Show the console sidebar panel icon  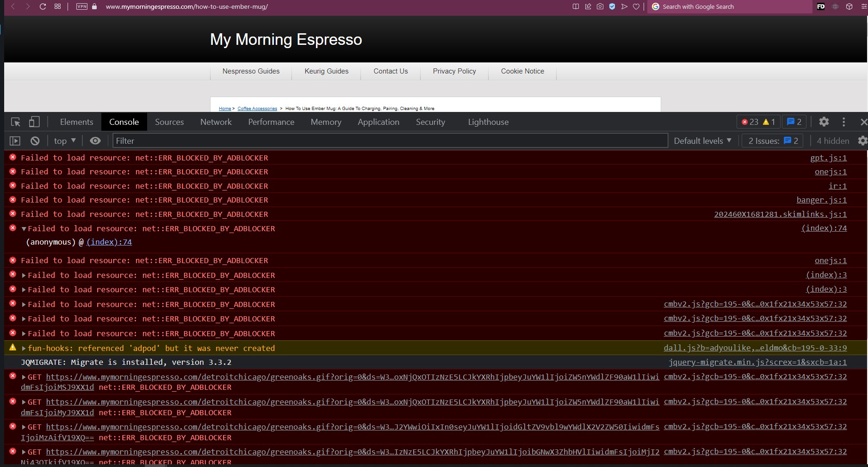15,141
